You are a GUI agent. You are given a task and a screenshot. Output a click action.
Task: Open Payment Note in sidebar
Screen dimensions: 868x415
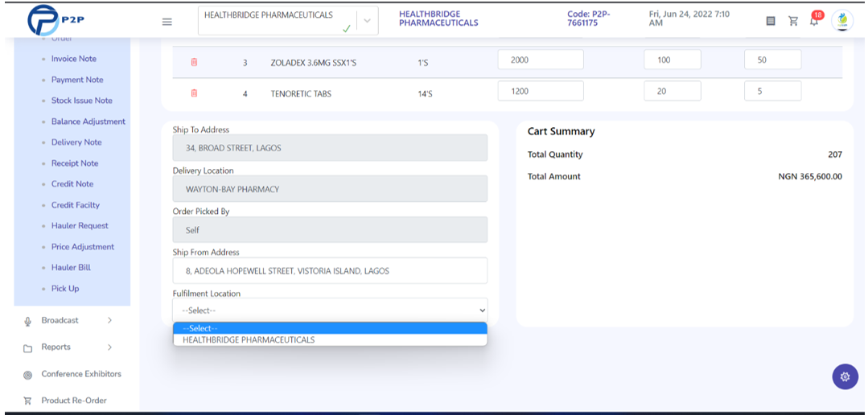click(77, 80)
